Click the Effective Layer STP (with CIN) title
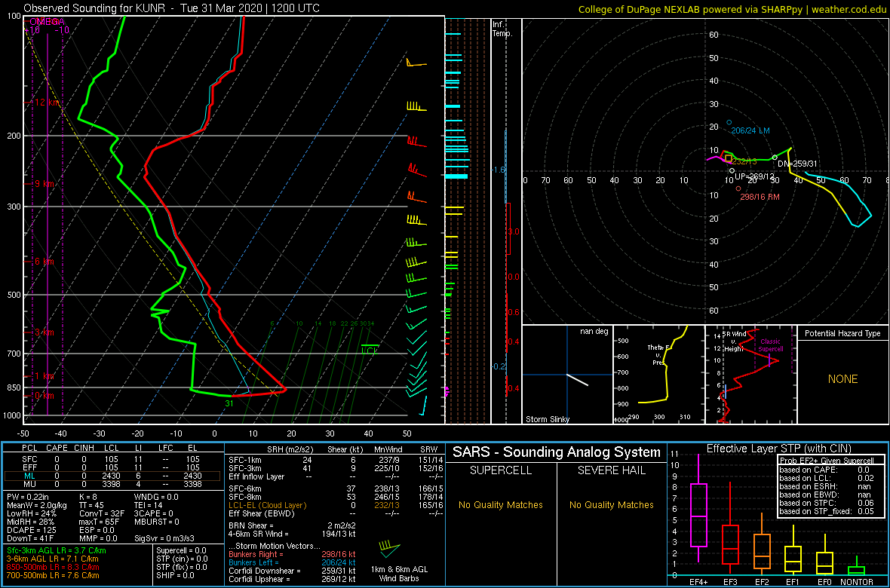 [x=777, y=449]
